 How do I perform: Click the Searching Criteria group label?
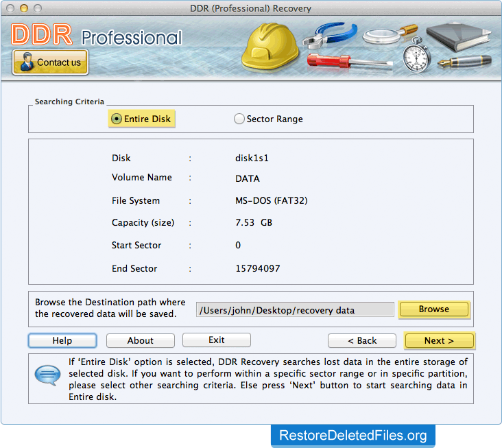coord(69,102)
